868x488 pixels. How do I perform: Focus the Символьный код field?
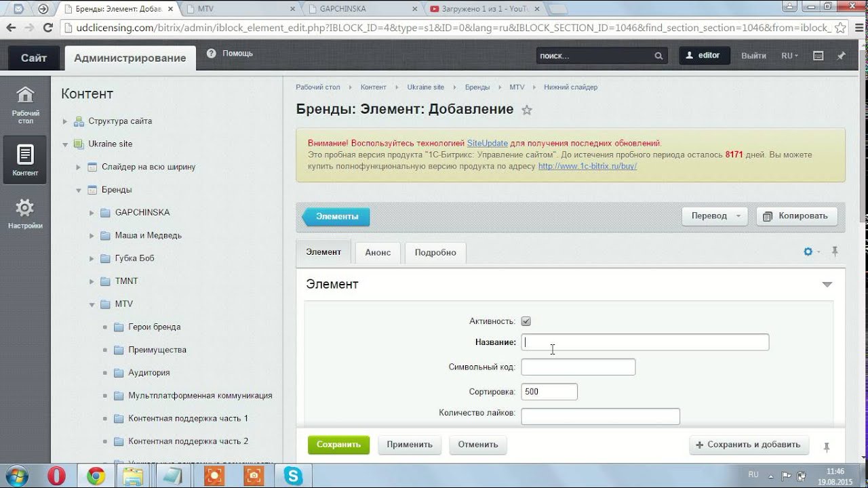click(578, 367)
